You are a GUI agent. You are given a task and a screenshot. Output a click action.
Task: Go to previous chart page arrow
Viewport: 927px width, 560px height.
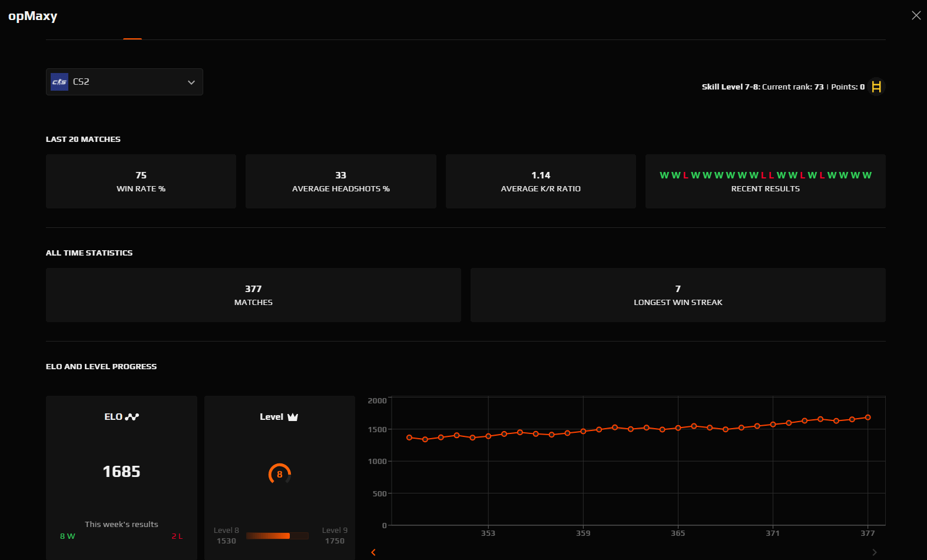click(373, 552)
